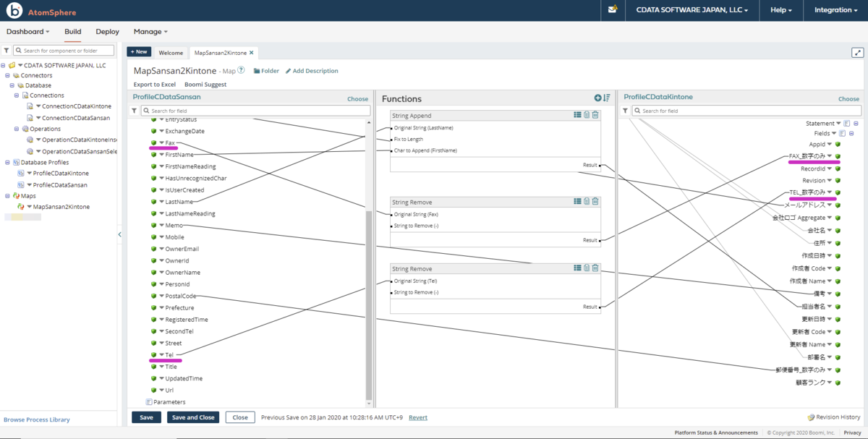
Task: Collapse the Maps tree node
Action: tap(7, 195)
